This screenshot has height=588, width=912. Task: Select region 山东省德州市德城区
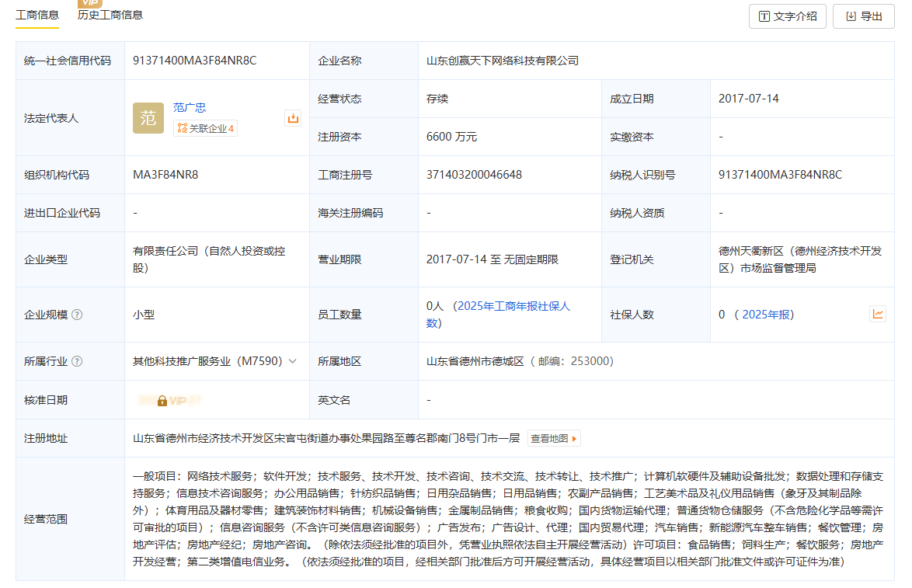[475, 361]
